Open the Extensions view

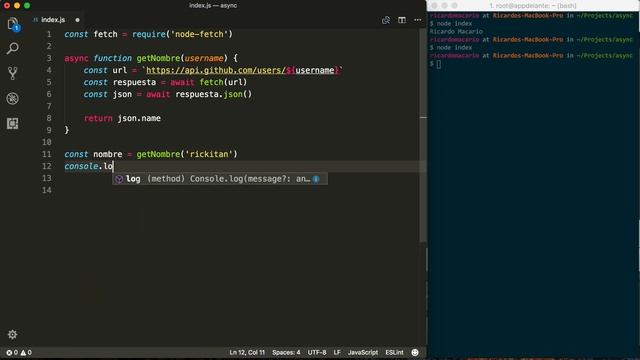(13, 123)
